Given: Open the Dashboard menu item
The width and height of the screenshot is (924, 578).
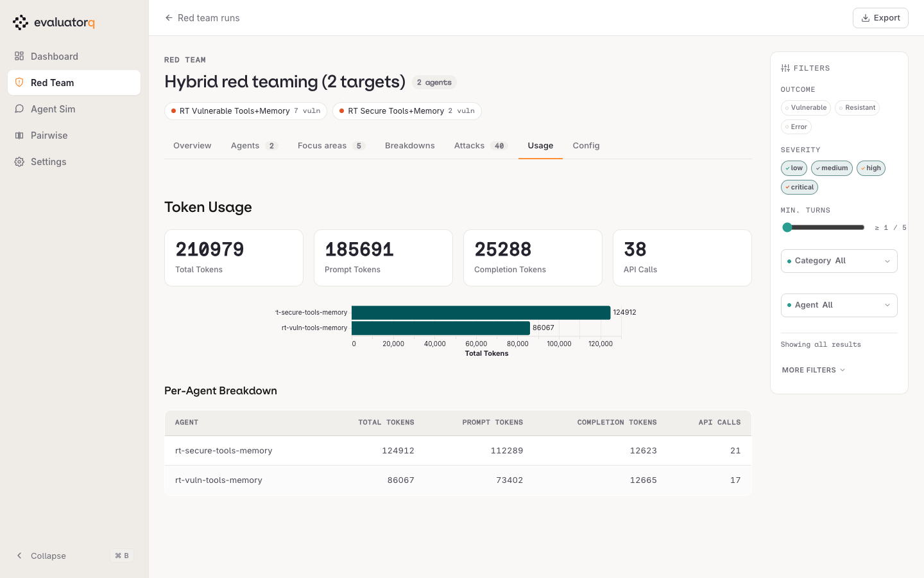Looking at the screenshot, I should click(74, 57).
